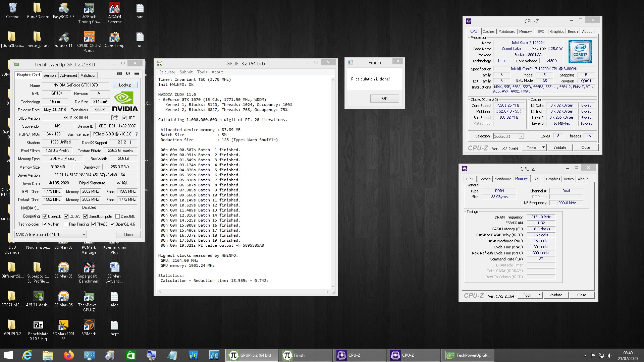
Task: Take a GPU-Z screenshot with camera icon
Action: [x=119, y=73]
